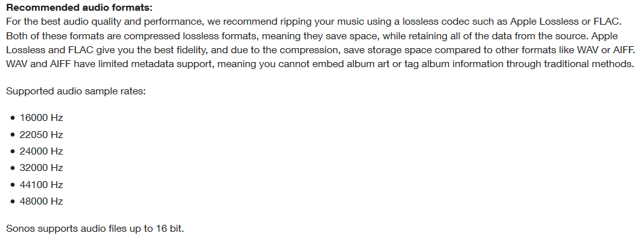Image resolution: width=644 pixels, height=240 pixels.
Task: Click 'Sonos supports audio files up to 16 bit' sentence
Action: [95, 229]
